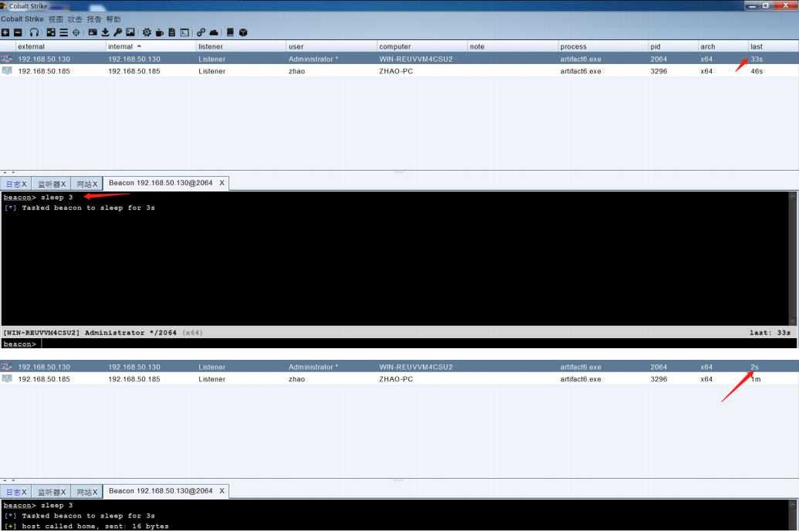Open Screenshots via the picture icon

pyautogui.click(x=130, y=32)
